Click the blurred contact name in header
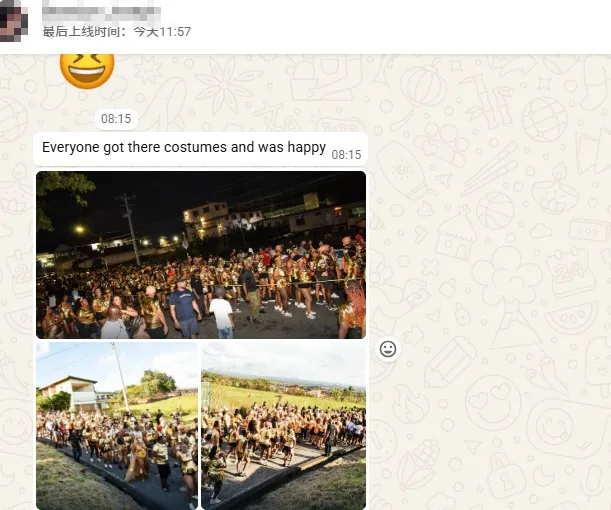The height and width of the screenshot is (510, 611). 101,14
